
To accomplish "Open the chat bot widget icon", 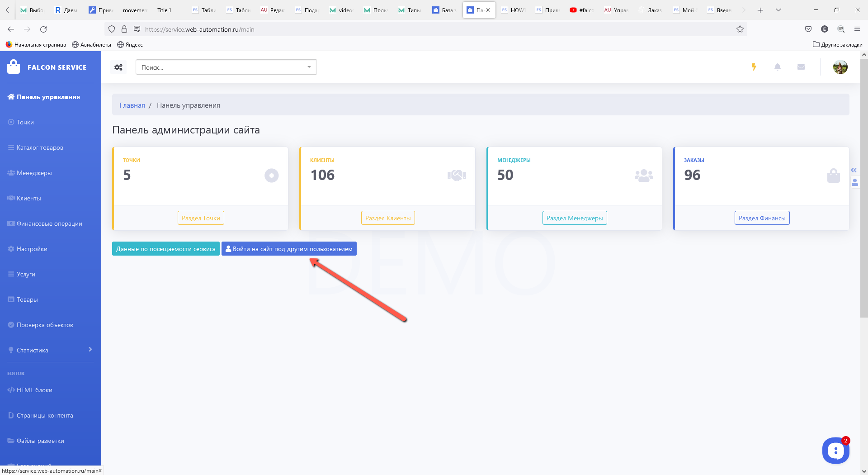I will click(835, 451).
